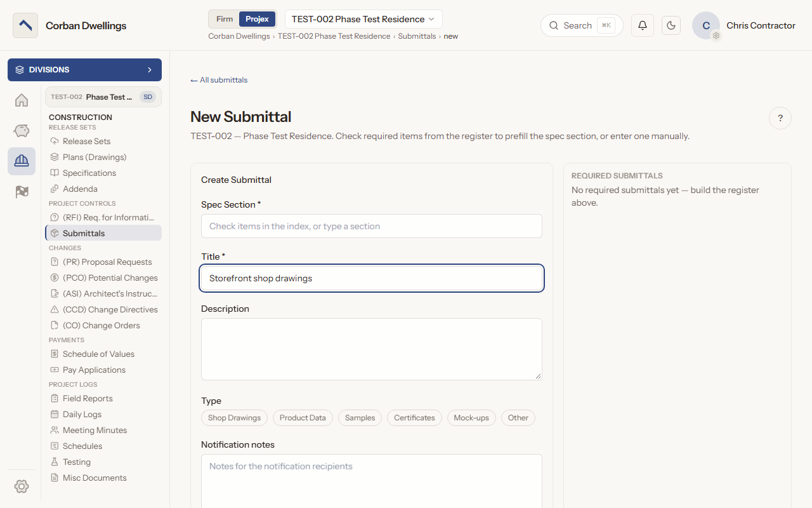Select the Mock-ups type chip

(x=471, y=418)
